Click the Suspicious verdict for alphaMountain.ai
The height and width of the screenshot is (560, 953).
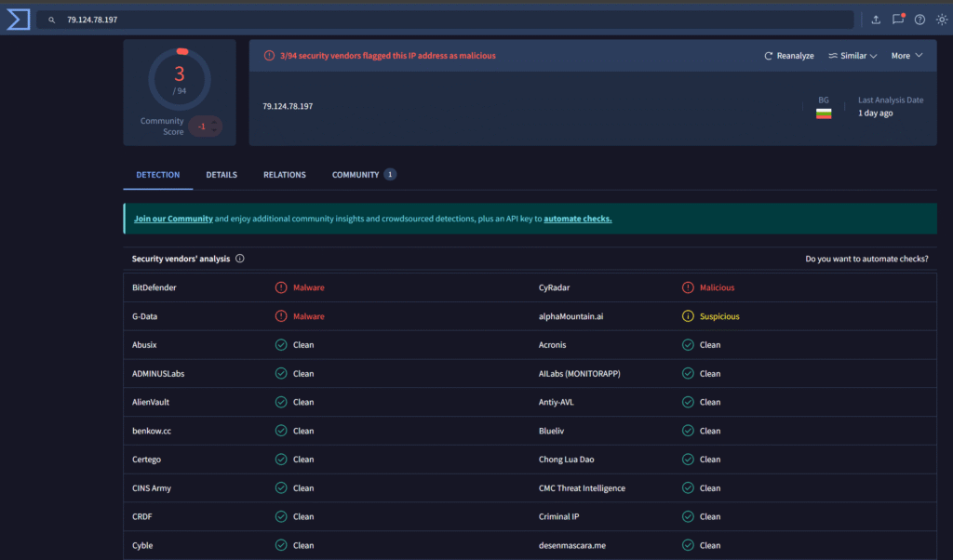(x=719, y=316)
